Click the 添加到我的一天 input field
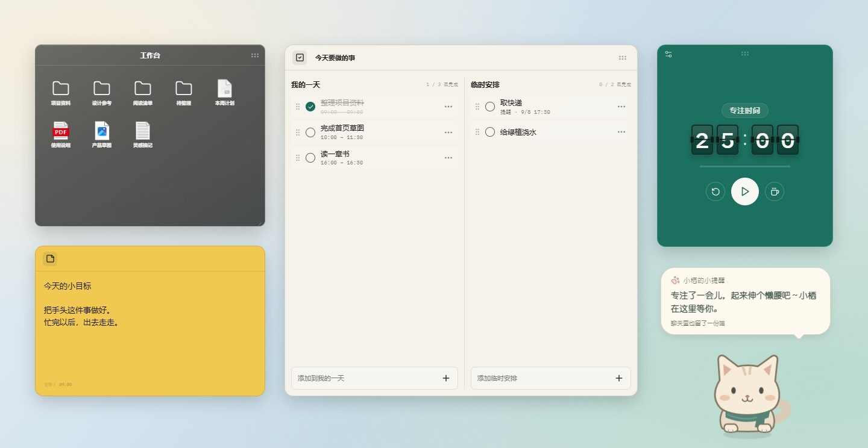Screen dimensions: 868x448 pyautogui.click(x=374, y=378)
